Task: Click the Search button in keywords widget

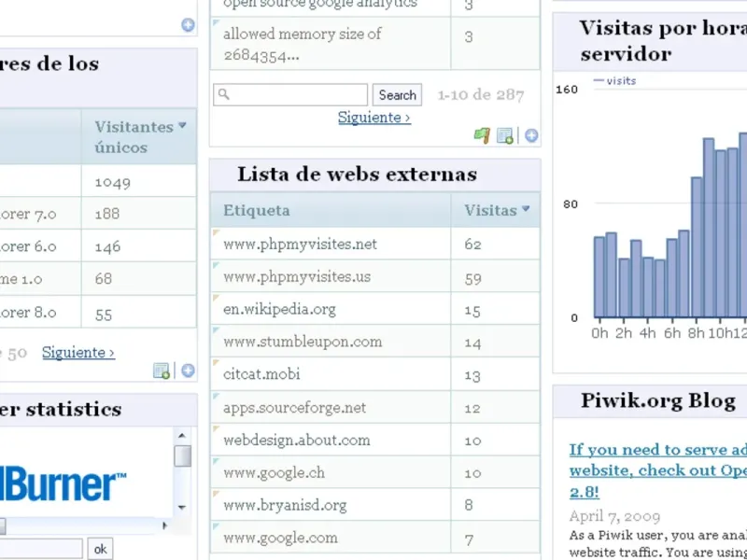Action: coord(398,95)
